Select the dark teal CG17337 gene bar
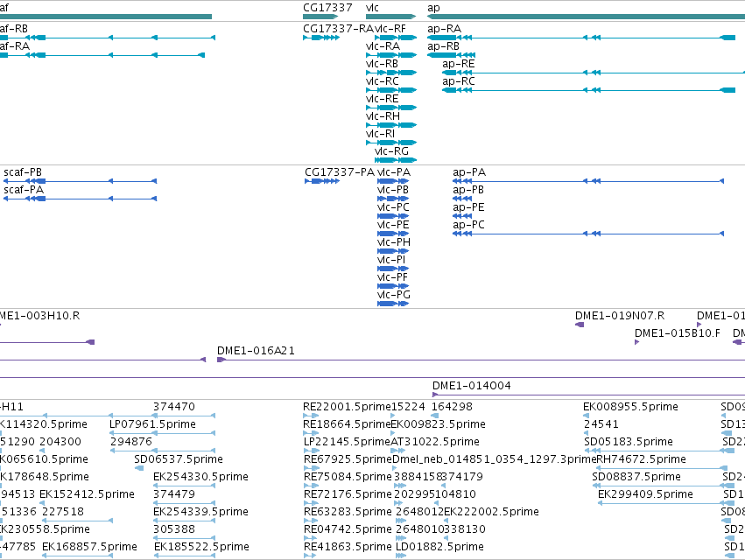 coord(320,17)
